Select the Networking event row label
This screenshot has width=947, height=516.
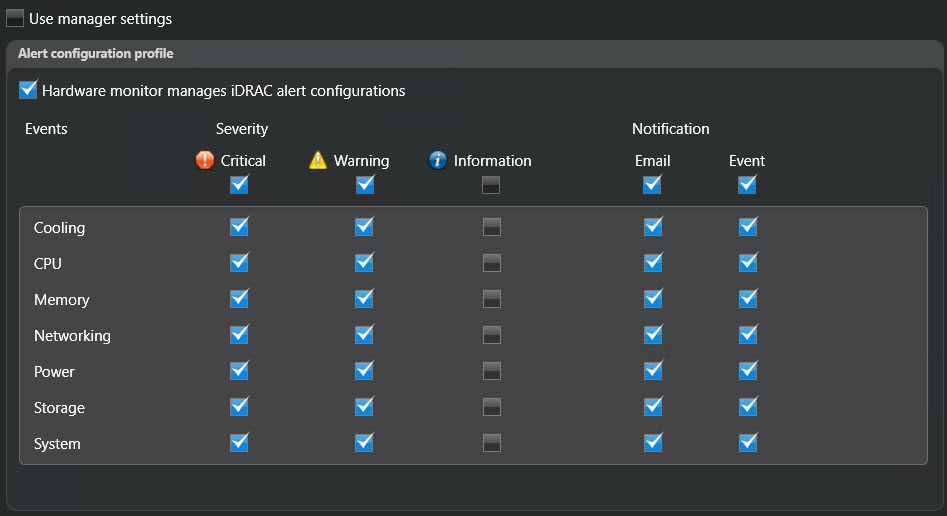coord(72,336)
